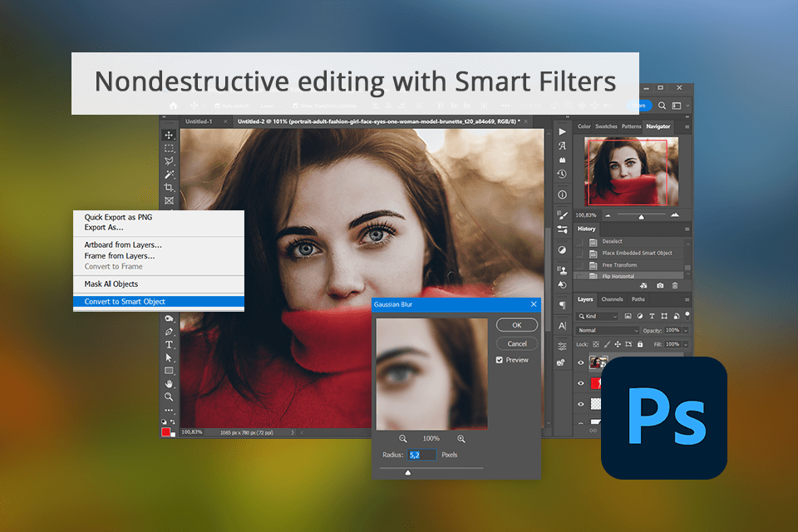Hide the red layer using eye icon
The width and height of the screenshot is (798, 532).
(581, 383)
